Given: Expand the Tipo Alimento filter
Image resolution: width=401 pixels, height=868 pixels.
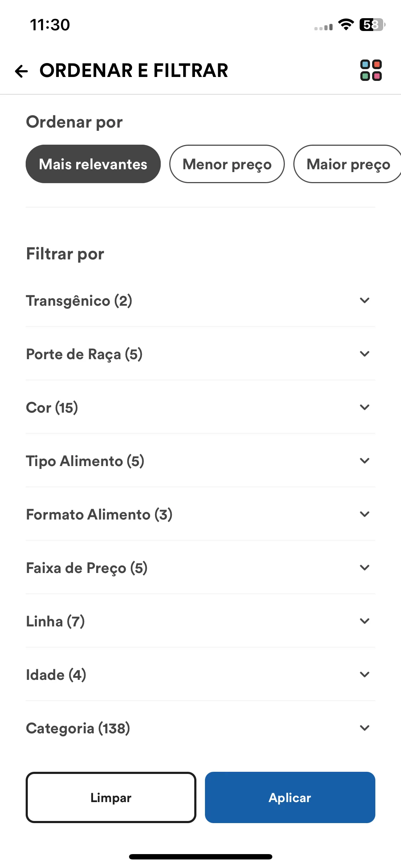Looking at the screenshot, I should 200,461.
